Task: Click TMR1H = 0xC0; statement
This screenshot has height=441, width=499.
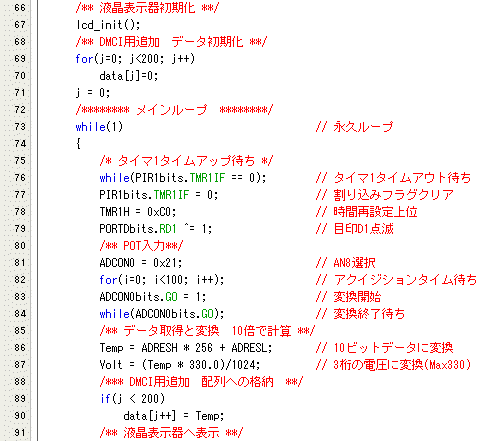Action: [x=138, y=212]
